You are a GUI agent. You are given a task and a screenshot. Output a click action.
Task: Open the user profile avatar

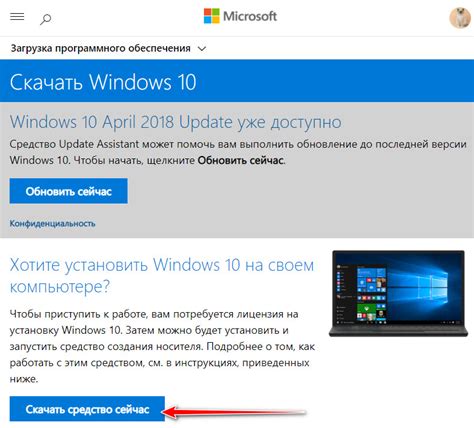(460, 17)
